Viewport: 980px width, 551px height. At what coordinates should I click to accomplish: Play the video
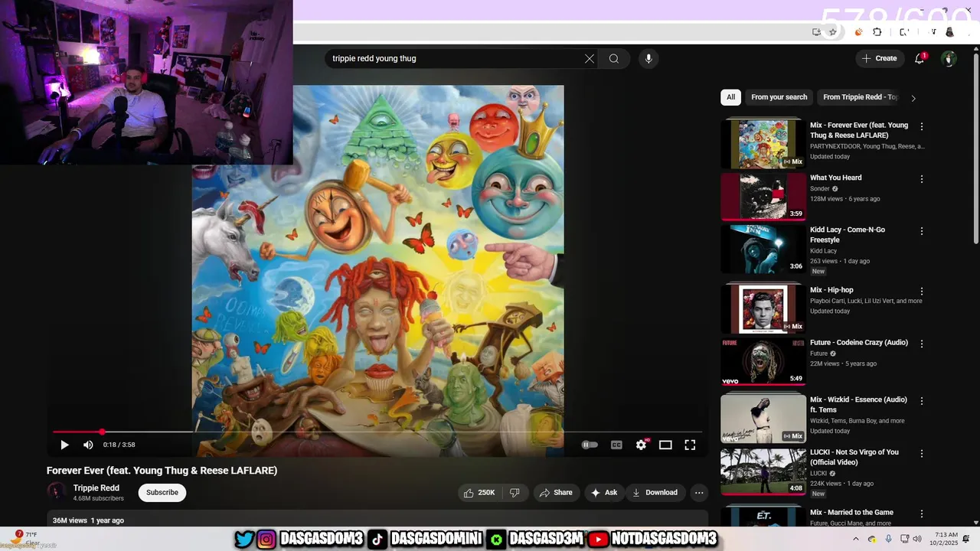point(64,445)
